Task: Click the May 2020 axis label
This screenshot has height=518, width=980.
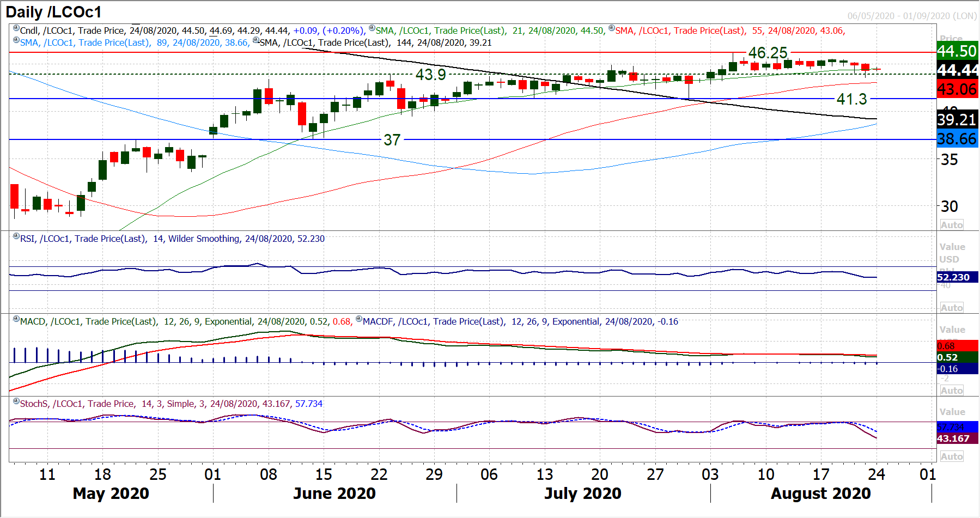Action: [111, 493]
